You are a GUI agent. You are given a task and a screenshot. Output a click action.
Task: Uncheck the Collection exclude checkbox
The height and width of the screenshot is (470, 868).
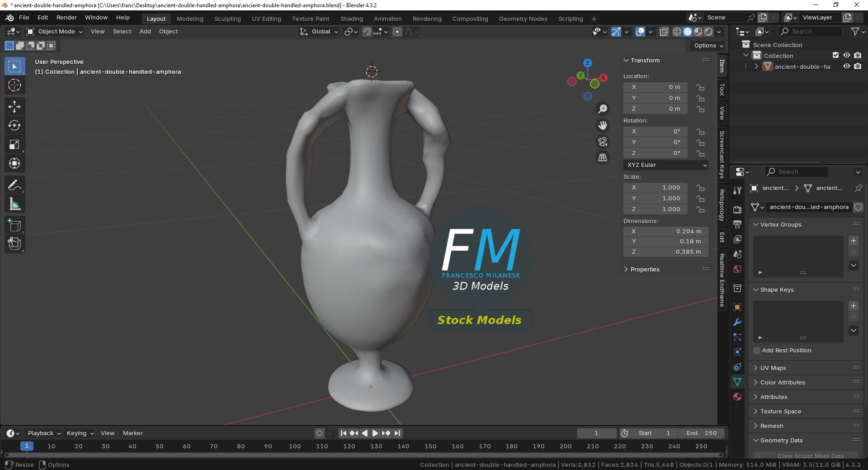click(835, 55)
